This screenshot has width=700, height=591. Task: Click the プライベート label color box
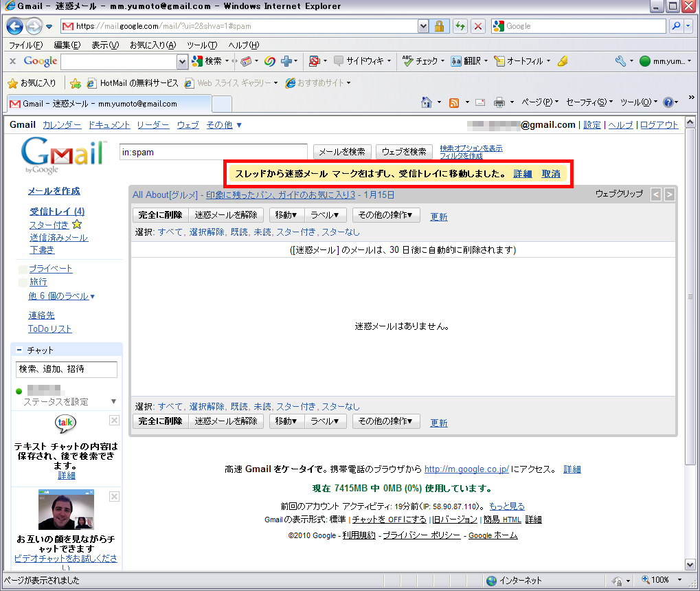coord(23,269)
